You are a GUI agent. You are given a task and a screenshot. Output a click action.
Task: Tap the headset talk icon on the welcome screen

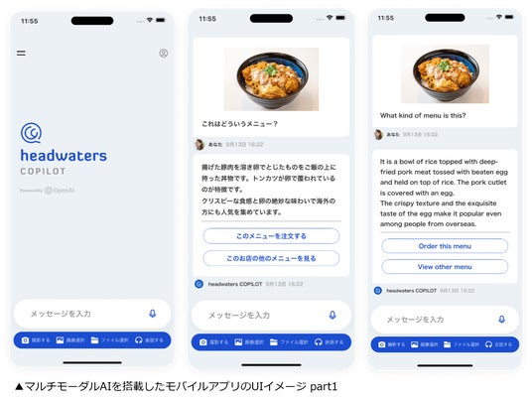tap(138, 339)
